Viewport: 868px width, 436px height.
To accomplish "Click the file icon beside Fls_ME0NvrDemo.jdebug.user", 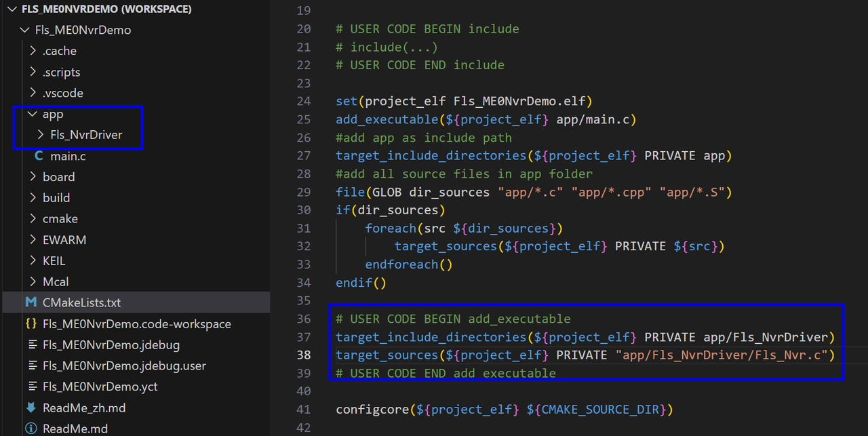I will coord(31,365).
